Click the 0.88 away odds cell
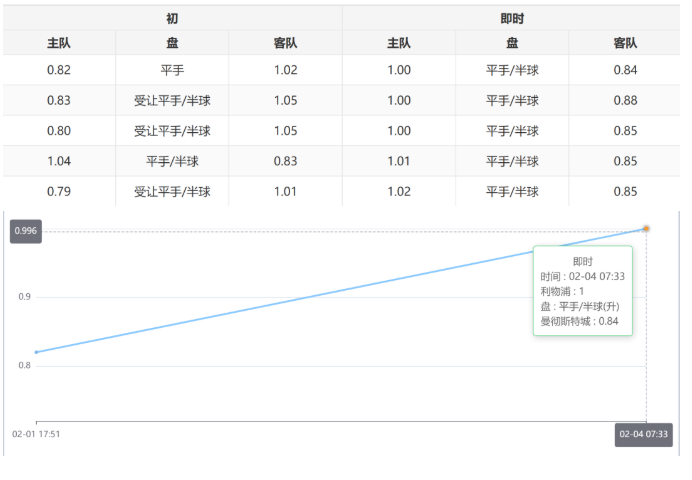The width and height of the screenshot is (692, 480). coord(625,100)
